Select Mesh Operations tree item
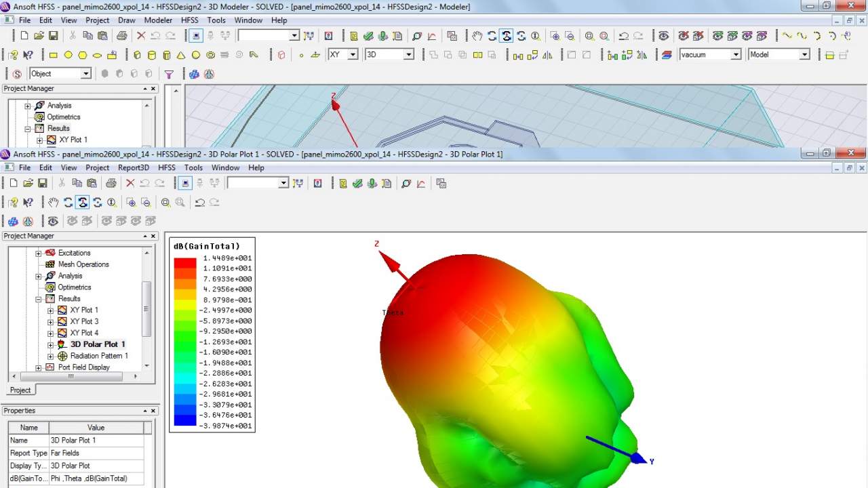 point(83,264)
